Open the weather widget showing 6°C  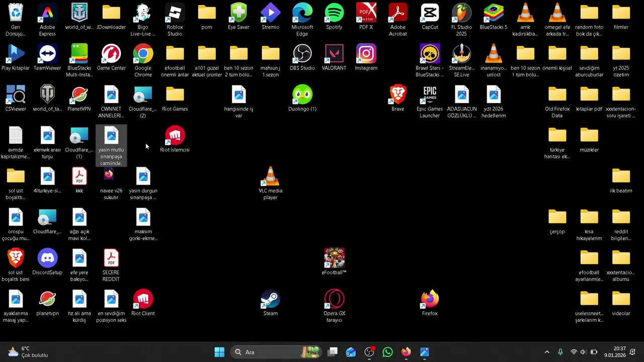pos(28,352)
